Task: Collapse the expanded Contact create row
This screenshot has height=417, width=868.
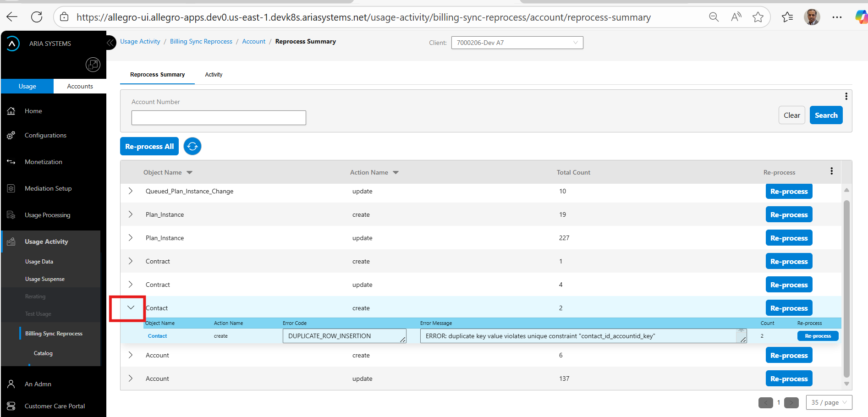Action: (131, 308)
